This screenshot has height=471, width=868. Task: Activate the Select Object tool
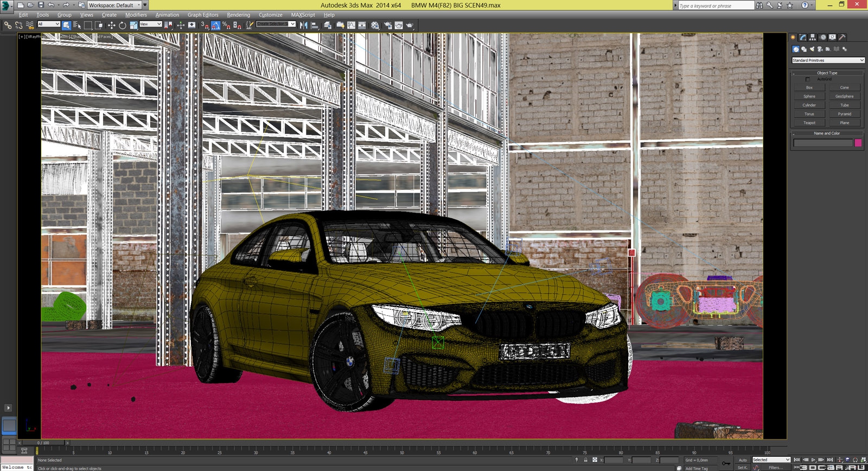tap(66, 25)
